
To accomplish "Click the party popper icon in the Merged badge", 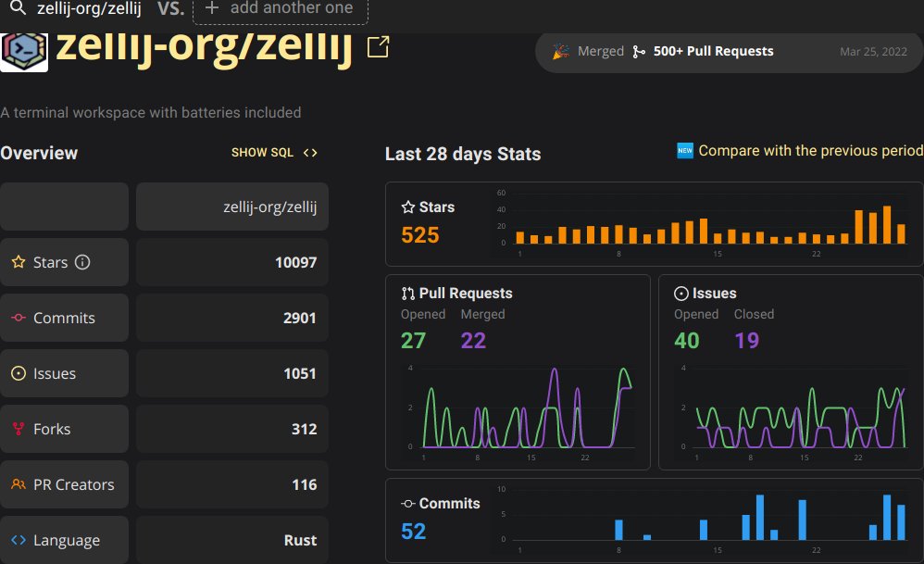I will pos(560,52).
